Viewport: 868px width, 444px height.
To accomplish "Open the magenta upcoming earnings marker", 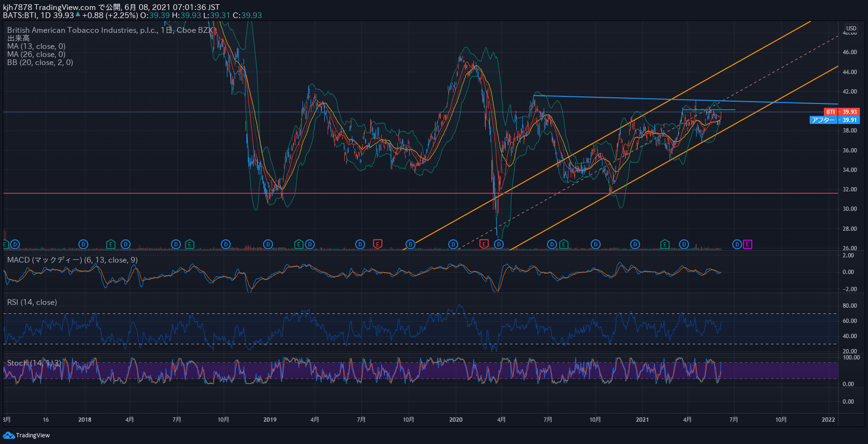I will coord(747,245).
